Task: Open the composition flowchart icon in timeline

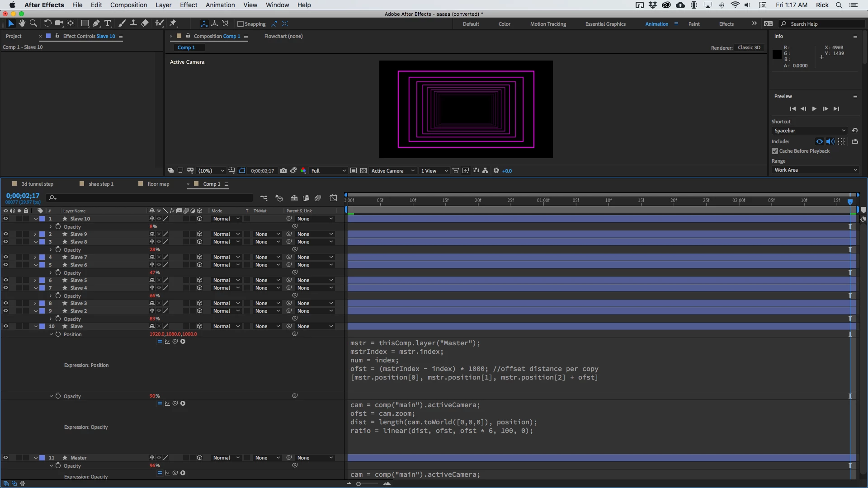Action: pos(264,198)
